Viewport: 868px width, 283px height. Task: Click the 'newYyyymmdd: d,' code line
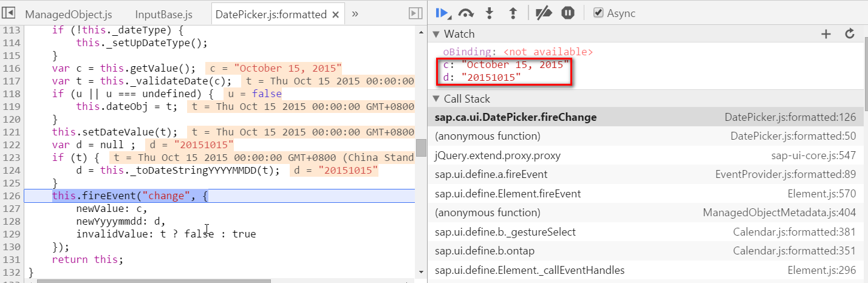pyautogui.click(x=121, y=222)
